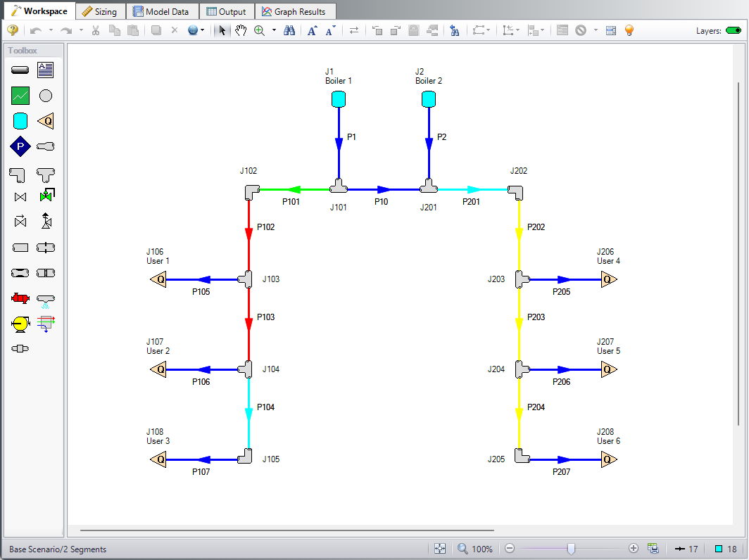Select the yellow Compressor/Fan junction tool
The width and height of the screenshot is (749, 560).
[20, 324]
